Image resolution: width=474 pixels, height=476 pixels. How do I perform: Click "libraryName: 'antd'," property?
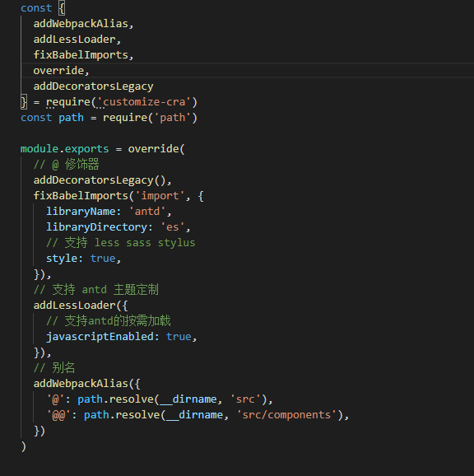109,212
